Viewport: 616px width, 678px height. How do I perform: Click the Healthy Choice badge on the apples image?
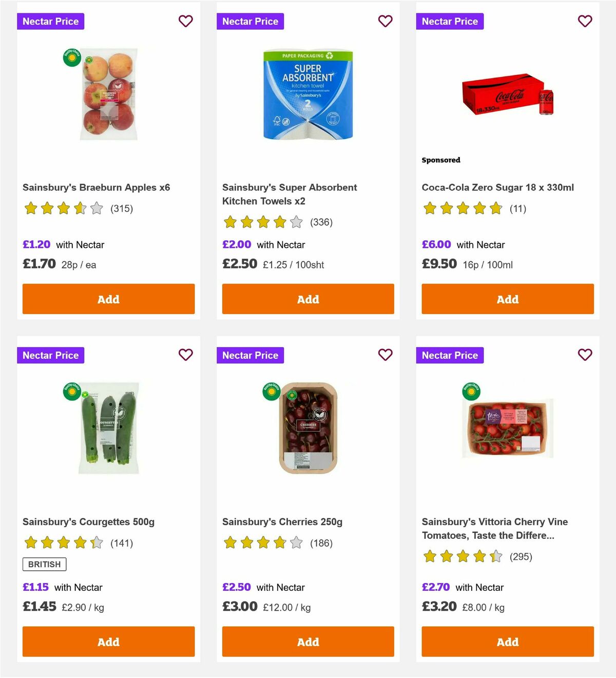tap(72, 58)
